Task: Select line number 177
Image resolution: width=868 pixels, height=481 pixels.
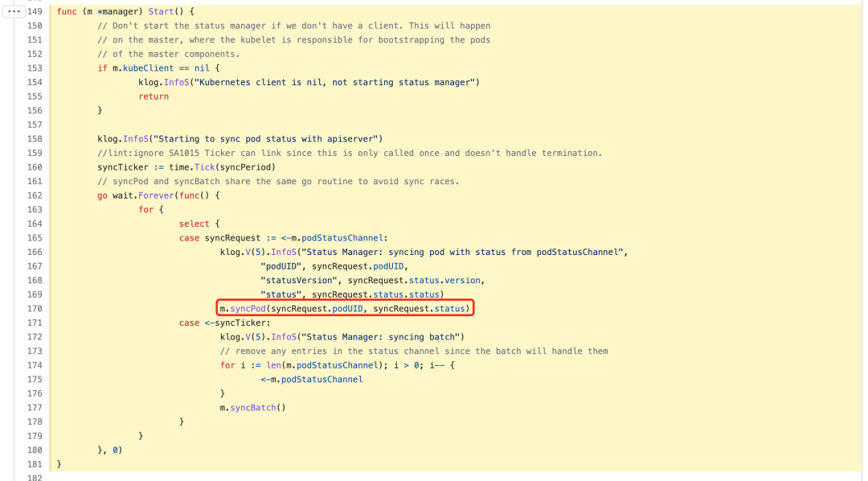Action: pos(35,408)
